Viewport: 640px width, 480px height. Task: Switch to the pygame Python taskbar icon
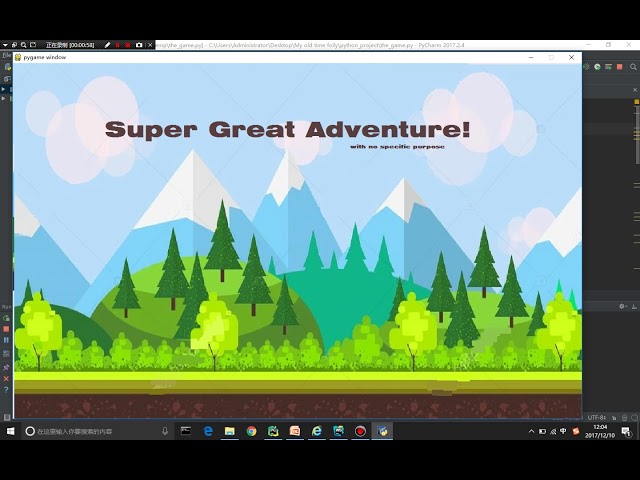tap(382, 431)
